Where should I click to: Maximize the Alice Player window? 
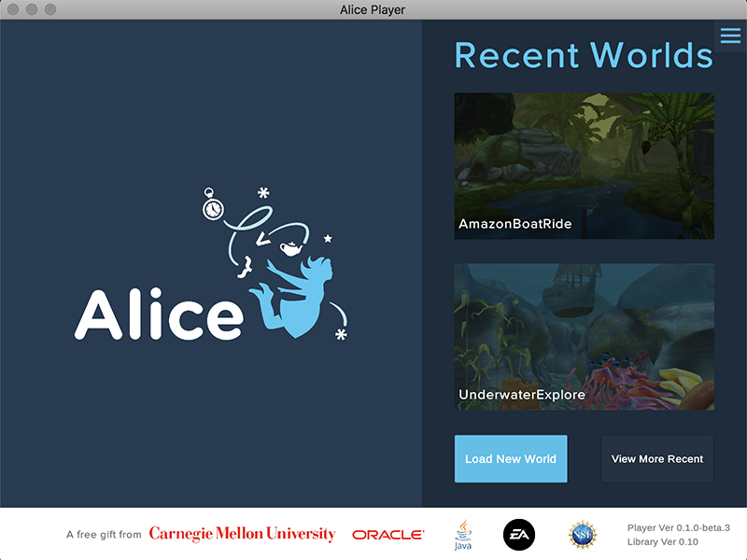[x=50, y=9]
